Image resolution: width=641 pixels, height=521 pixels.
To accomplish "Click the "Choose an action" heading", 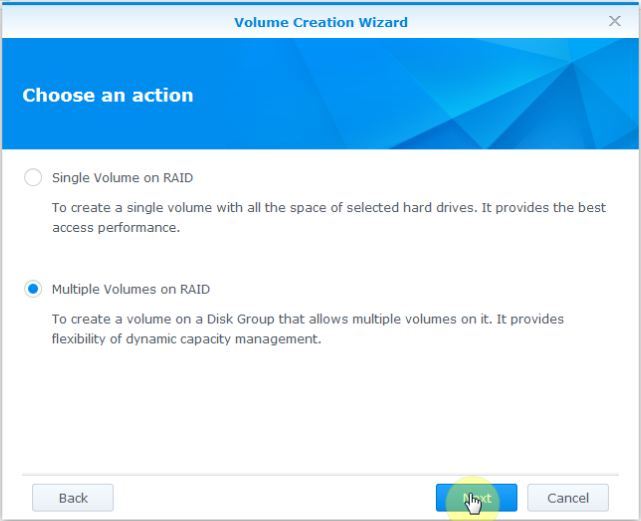I will [x=108, y=96].
